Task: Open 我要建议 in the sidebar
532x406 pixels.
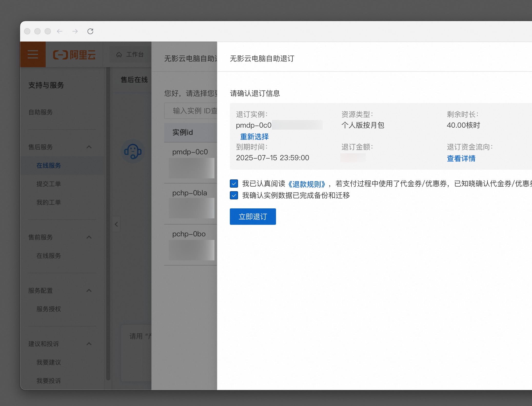Action: [49, 362]
